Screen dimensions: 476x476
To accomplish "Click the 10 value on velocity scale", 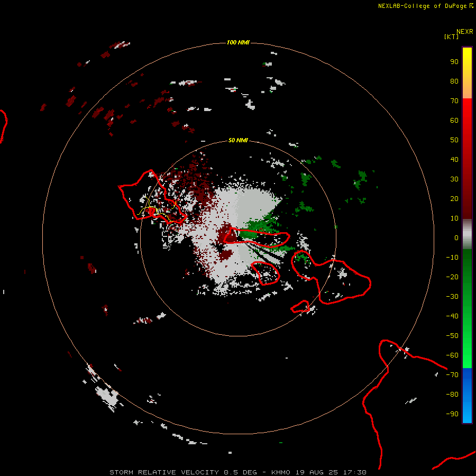I will (454, 218).
